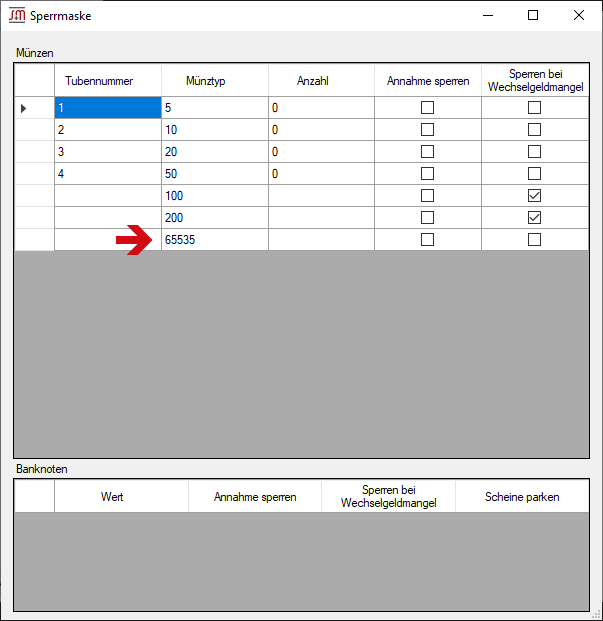Select row indicator arrow for tube 1
The height and width of the screenshot is (621, 603).
25,108
